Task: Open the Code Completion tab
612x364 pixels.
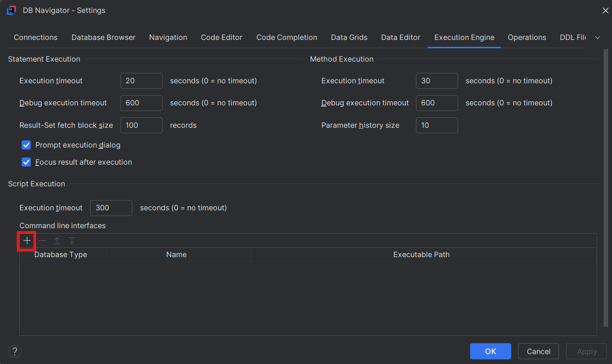Action: [287, 37]
